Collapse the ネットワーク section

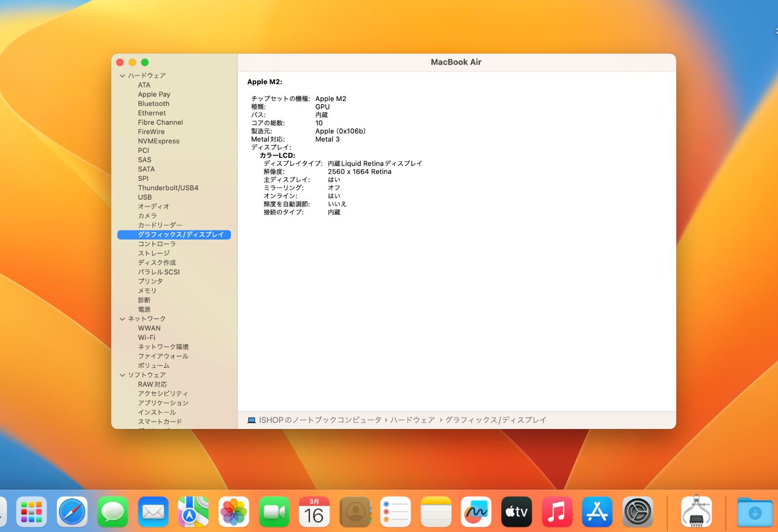point(123,319)
